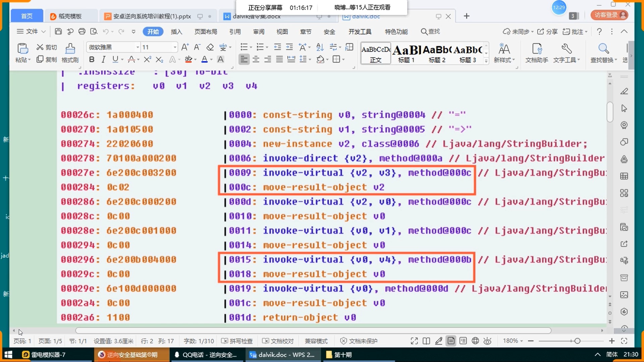The image size is (644, 362).
Task: Click 拼写检查 in status bar
Action: tap(237, 341)
